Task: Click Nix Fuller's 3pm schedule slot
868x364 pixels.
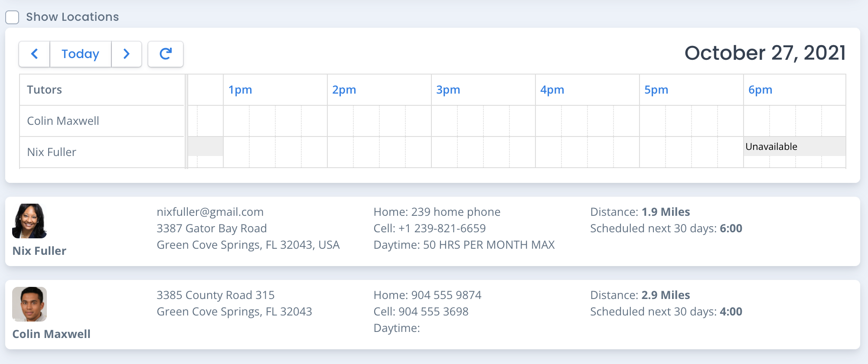Action: [x=483, y=152]
